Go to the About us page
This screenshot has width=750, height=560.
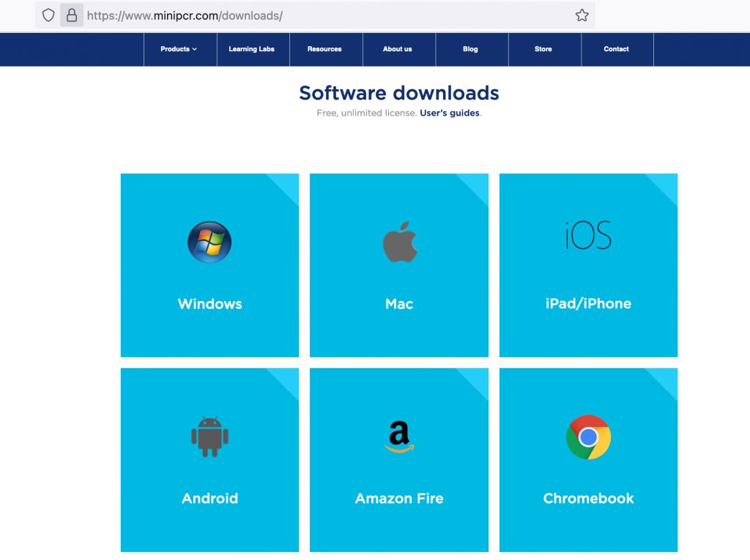pyautogui.click(x=397, y=49)
